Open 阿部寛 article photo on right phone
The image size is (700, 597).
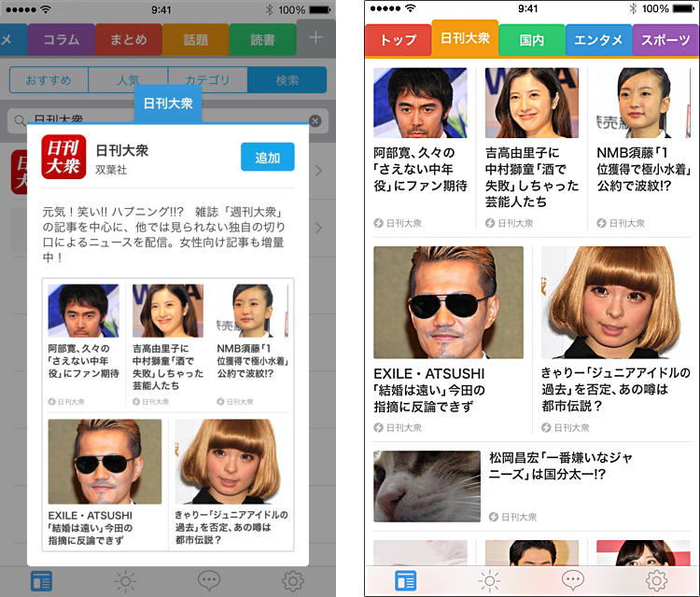click(x=420, y=103)
